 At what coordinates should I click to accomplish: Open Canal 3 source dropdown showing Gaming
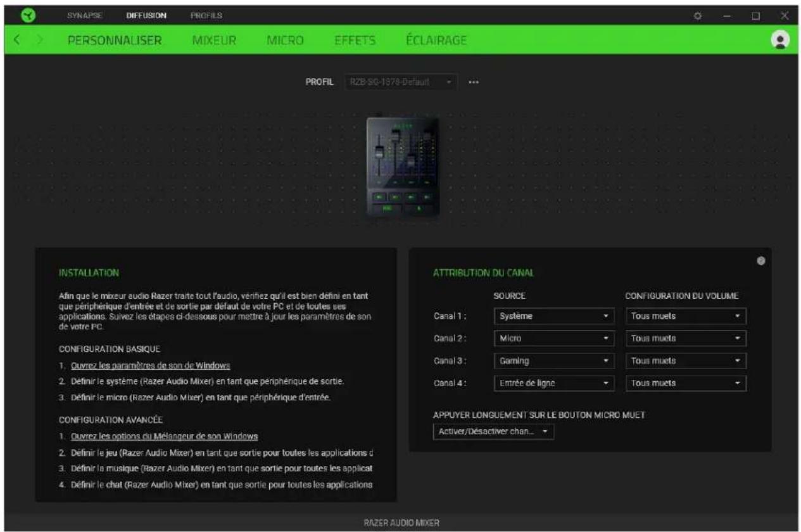click(x=553, y=361)
